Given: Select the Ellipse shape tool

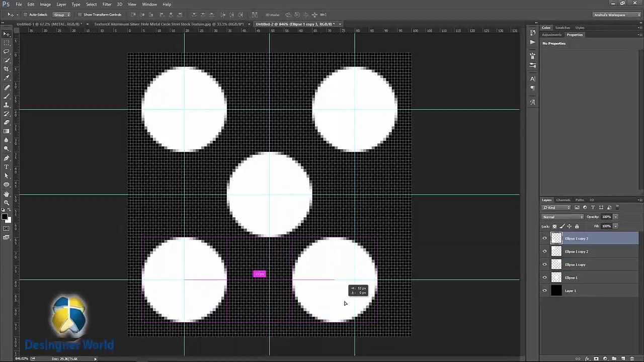Looking at the screenshot, I should (x=7, y=185).
